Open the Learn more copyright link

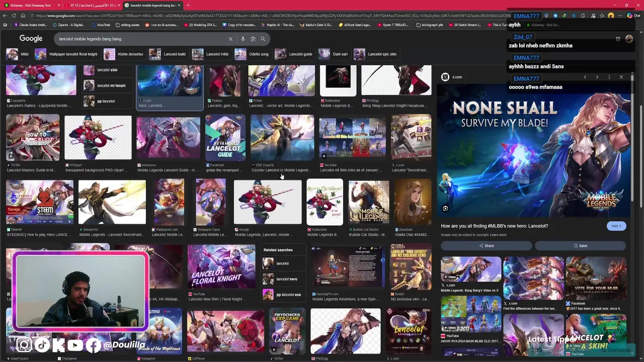(x=498, y=235)
